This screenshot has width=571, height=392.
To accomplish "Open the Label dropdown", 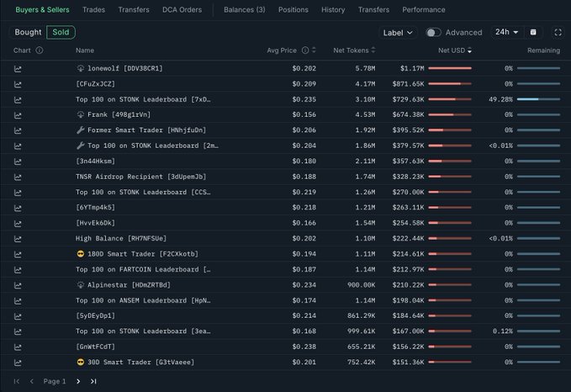I will 398,33.
